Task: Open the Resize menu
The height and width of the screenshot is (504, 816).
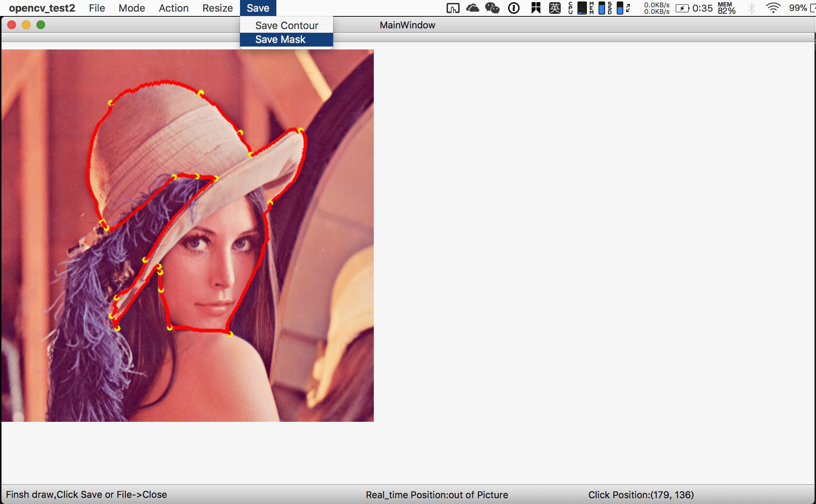Action: tap(217, 8)
